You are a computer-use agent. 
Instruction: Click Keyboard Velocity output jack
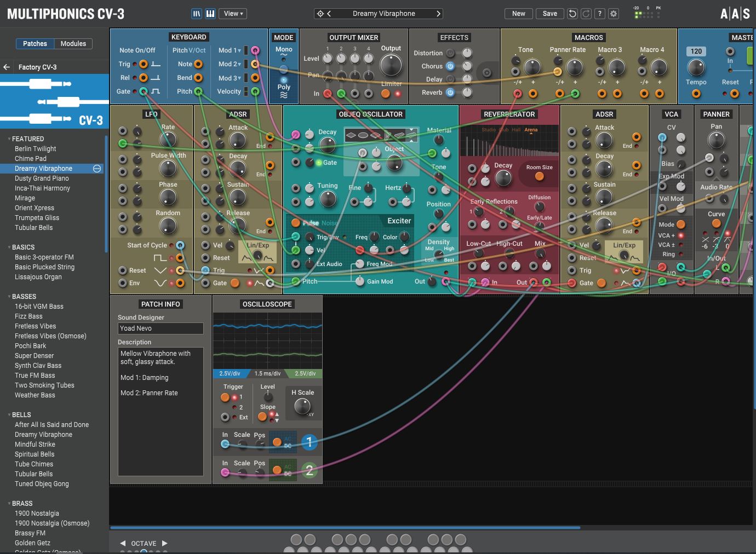tap(255, 91)
